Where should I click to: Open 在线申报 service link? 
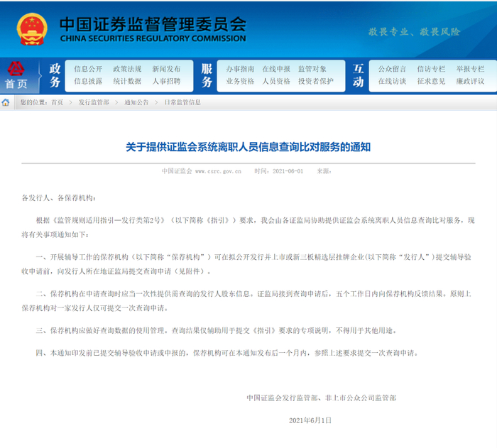(x=276, y=69)
